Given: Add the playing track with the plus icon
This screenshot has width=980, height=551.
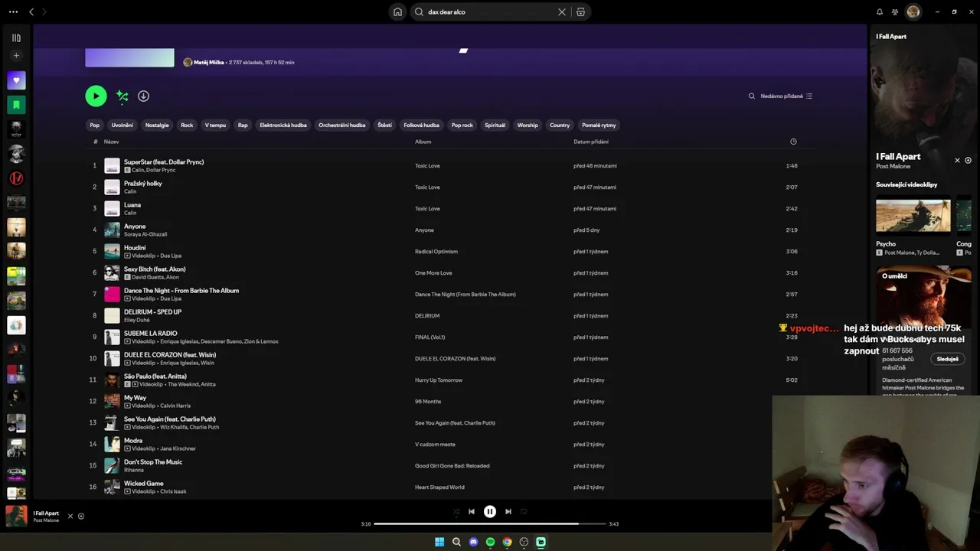Looking at the screenshot, I should (81, 517).
